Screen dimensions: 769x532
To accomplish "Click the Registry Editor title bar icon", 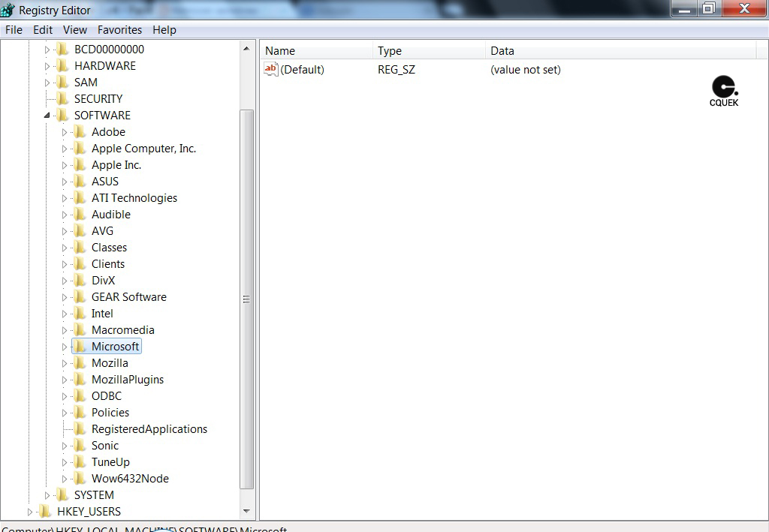I will click(8, 9).
